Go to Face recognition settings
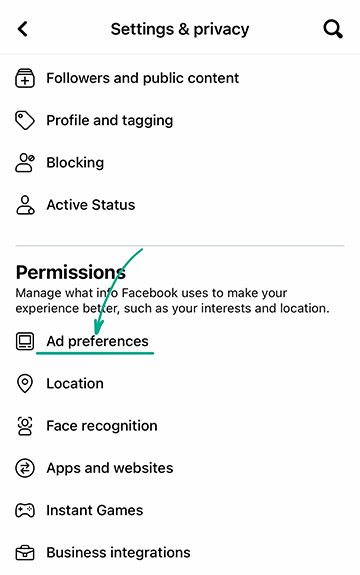The height and width of the screenshot is (575, 360). (x=180, y=426)
